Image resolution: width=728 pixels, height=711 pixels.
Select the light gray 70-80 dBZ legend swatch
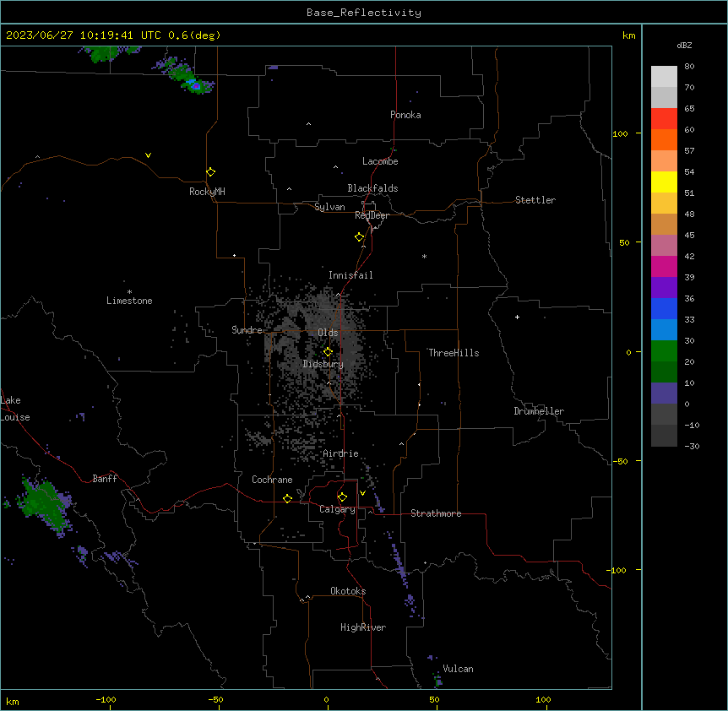[664, 77]
